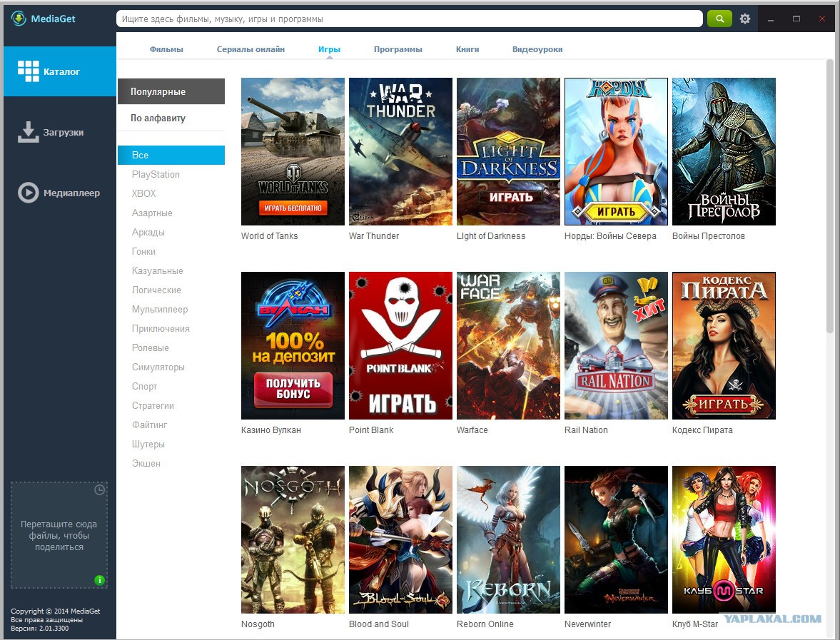Filter by Аркады category
This screenshot has width=840, height=640.
148,233
